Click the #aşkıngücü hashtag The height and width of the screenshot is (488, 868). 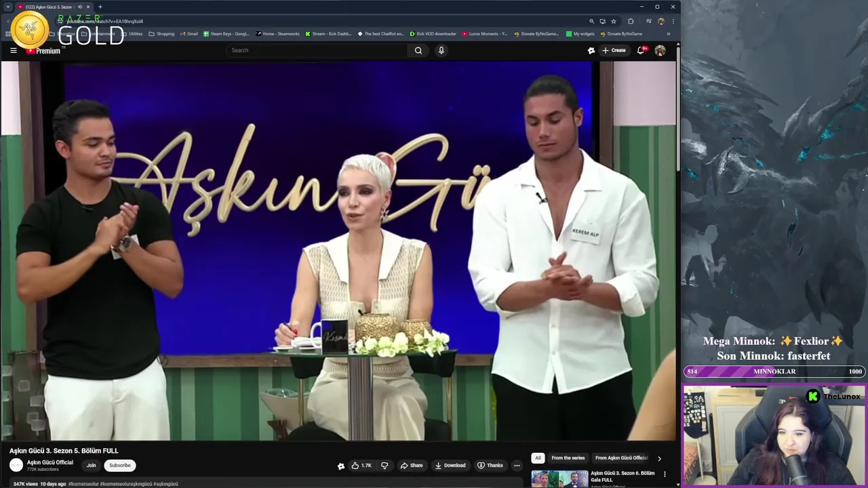pyautogui.click(x=165, y=484)
